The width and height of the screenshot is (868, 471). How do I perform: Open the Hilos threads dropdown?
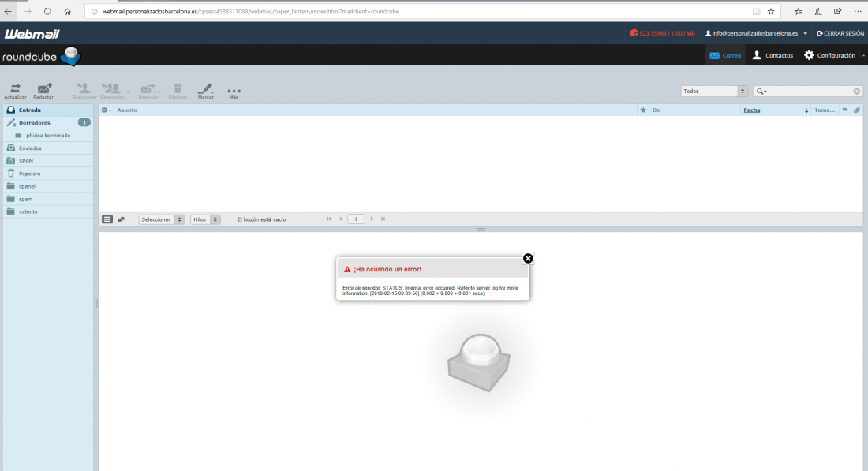click(205, 220)
